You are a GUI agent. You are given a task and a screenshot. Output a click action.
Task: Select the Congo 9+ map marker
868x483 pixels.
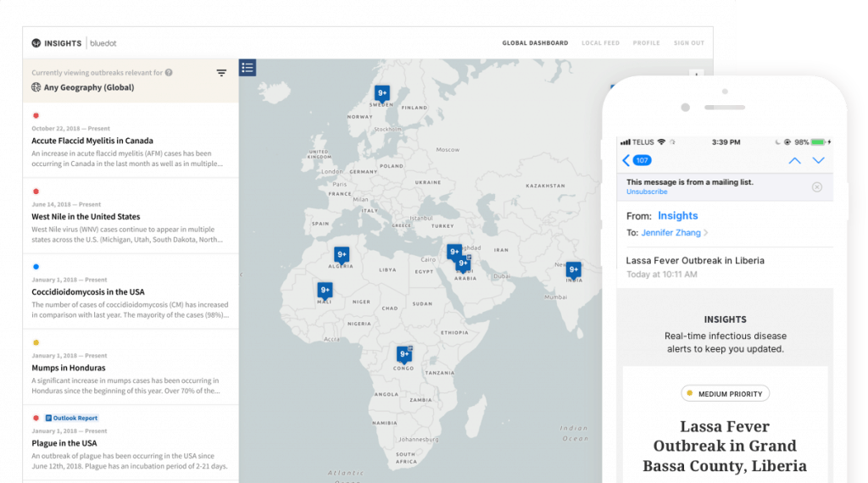[x=404, y=355]
